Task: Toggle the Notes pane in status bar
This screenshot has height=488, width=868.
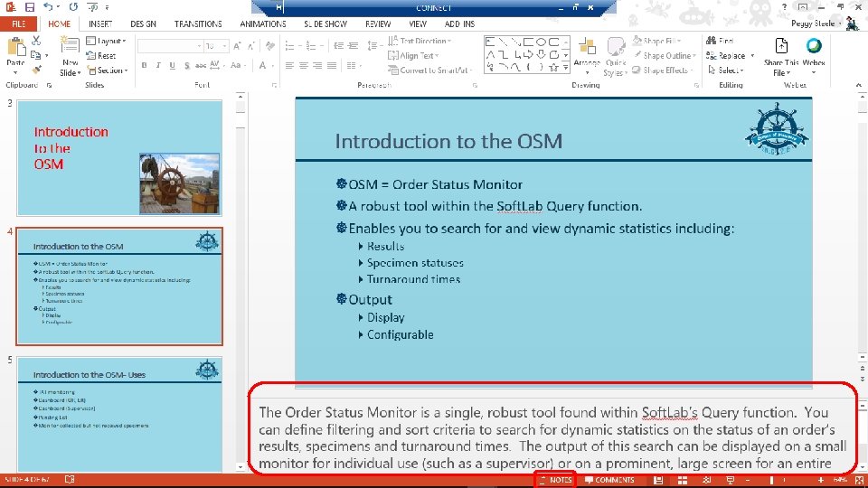Action: pos(556,480)
